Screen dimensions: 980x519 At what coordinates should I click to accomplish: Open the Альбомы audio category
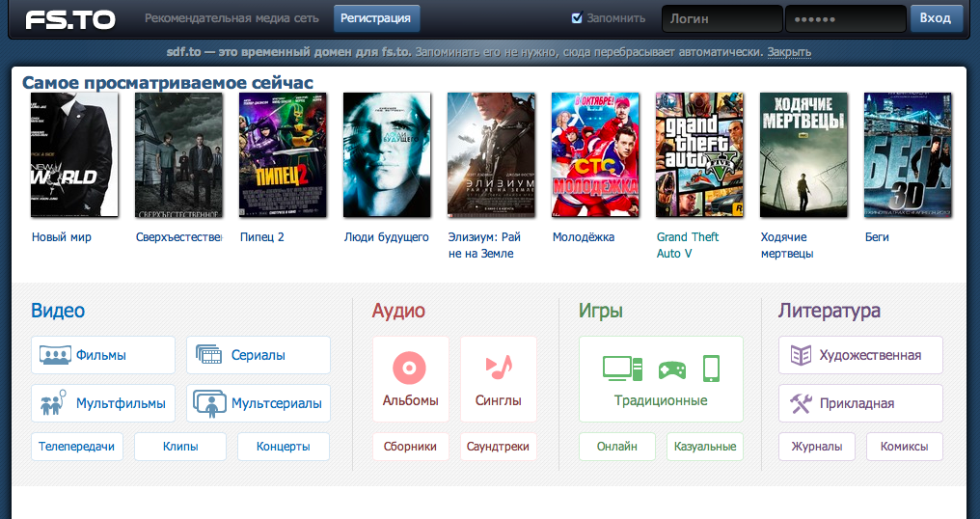click(x=411, y=379)
